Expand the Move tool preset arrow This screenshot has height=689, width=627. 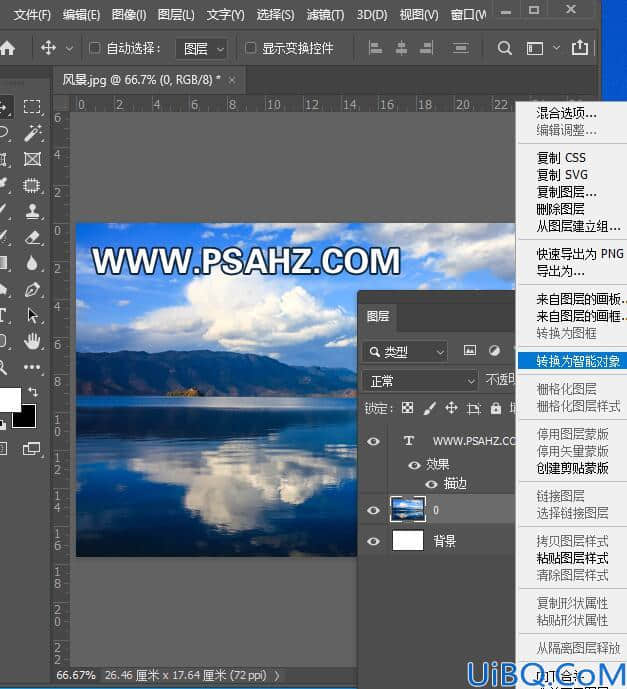point(69,49)
